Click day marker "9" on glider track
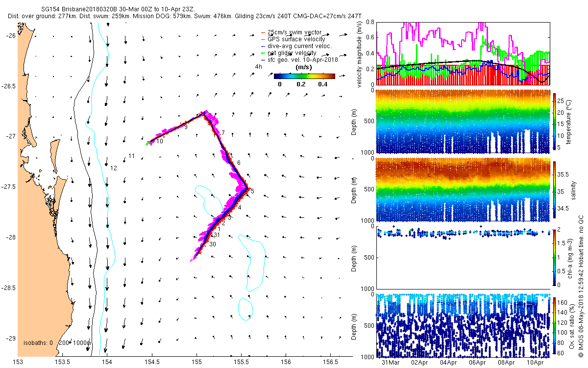This screenshot has height=368, width=588. (186, 127)
